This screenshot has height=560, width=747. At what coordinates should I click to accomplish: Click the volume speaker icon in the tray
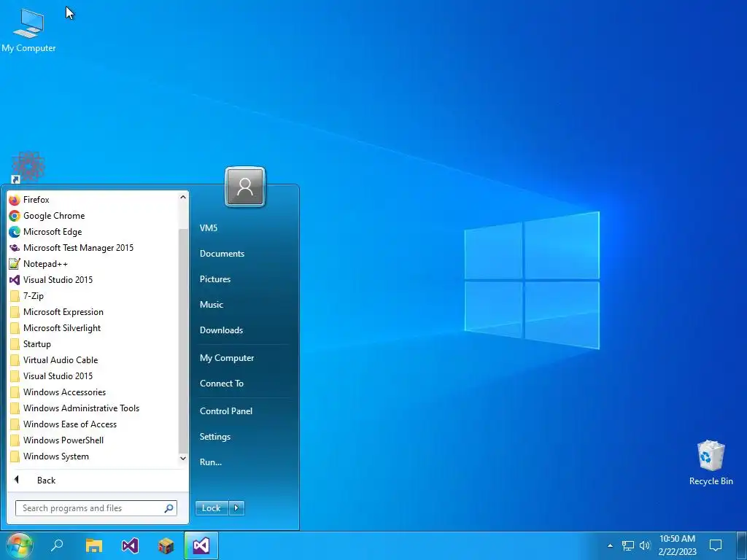tap(645, 545)
